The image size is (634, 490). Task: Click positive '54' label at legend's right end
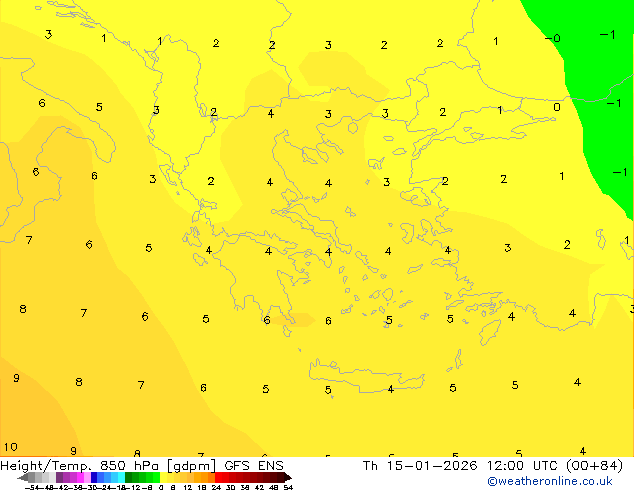288,487
